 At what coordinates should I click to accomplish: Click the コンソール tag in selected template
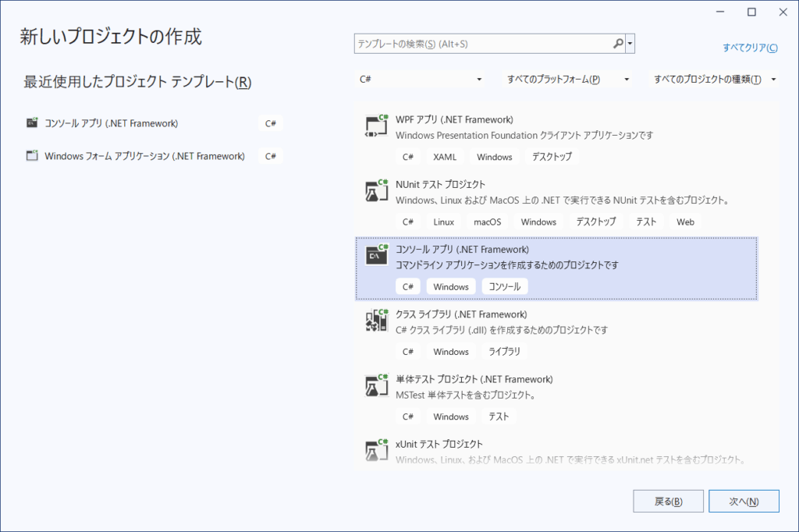tap(505, 287)
